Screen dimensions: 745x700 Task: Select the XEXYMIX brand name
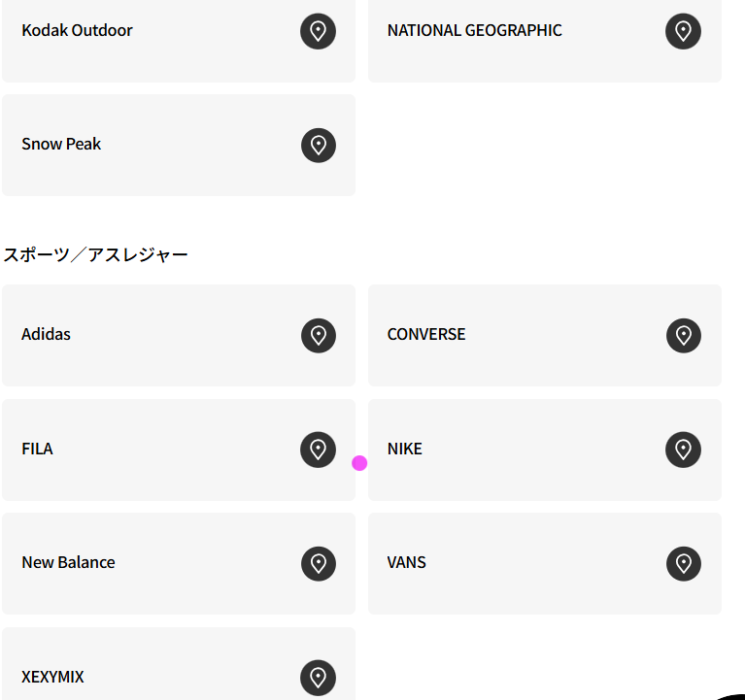click(52, 677)
